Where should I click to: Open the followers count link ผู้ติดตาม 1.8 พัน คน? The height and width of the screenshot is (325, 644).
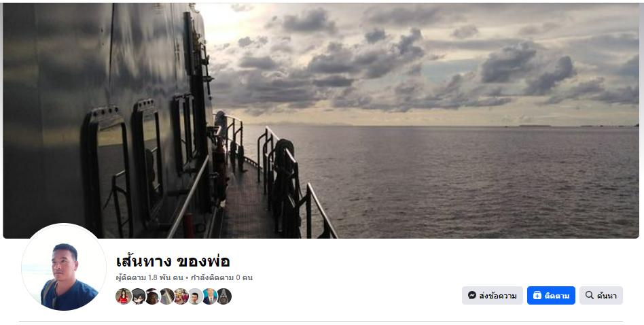[x=149, y=278]
